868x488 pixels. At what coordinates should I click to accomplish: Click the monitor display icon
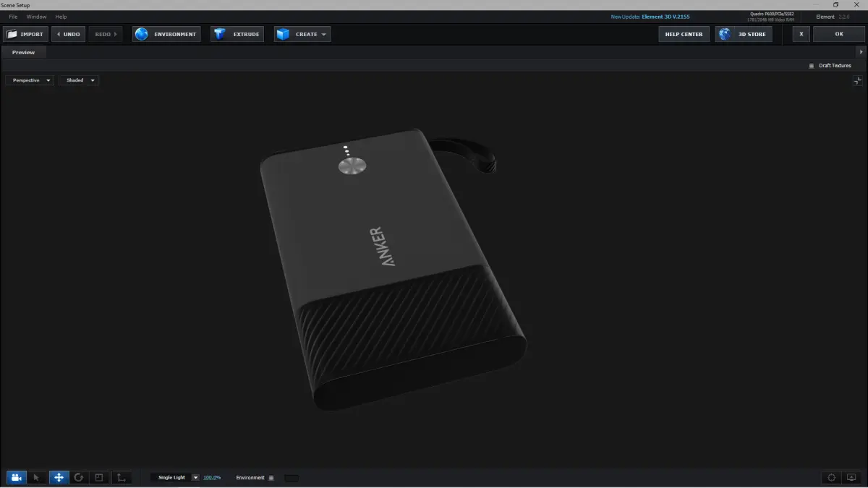[851, 477]
